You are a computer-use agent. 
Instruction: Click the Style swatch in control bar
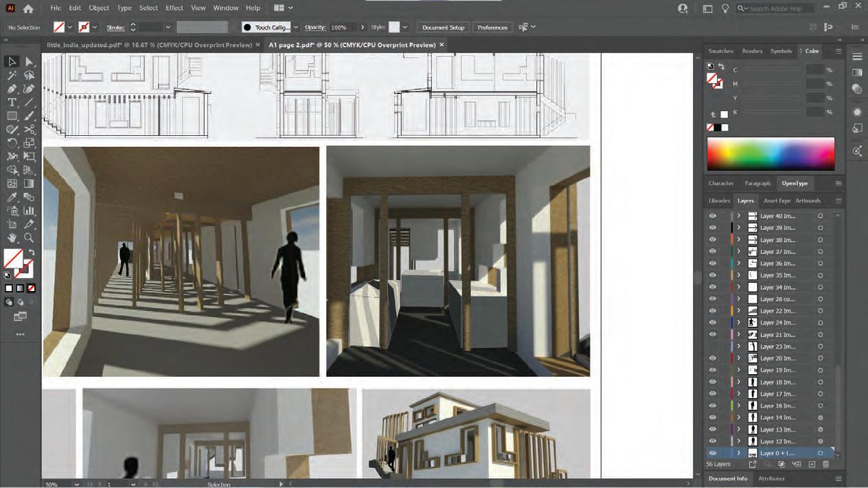pos(394,27)
